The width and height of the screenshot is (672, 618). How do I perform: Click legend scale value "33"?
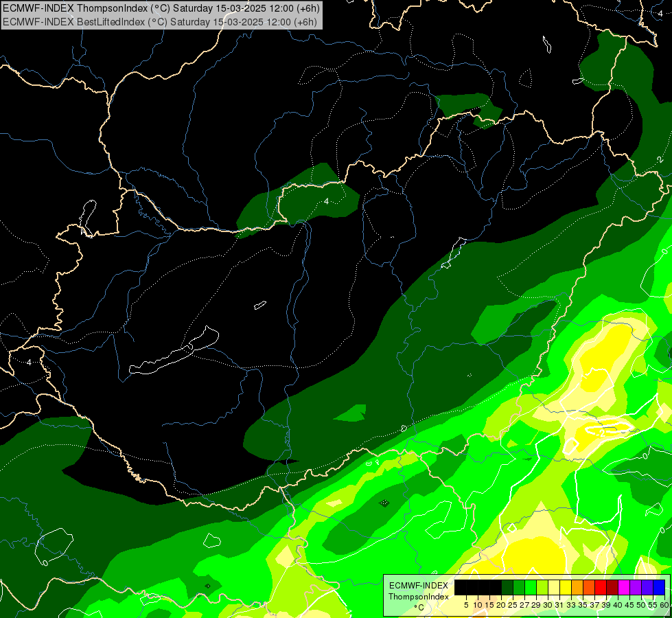click(x=571, y=605)
